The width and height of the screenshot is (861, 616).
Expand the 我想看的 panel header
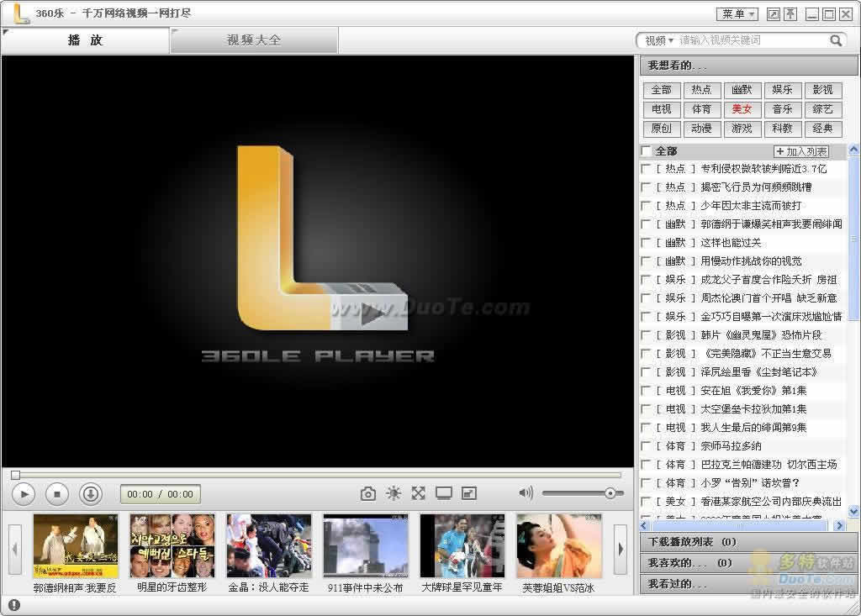[748, 66]
